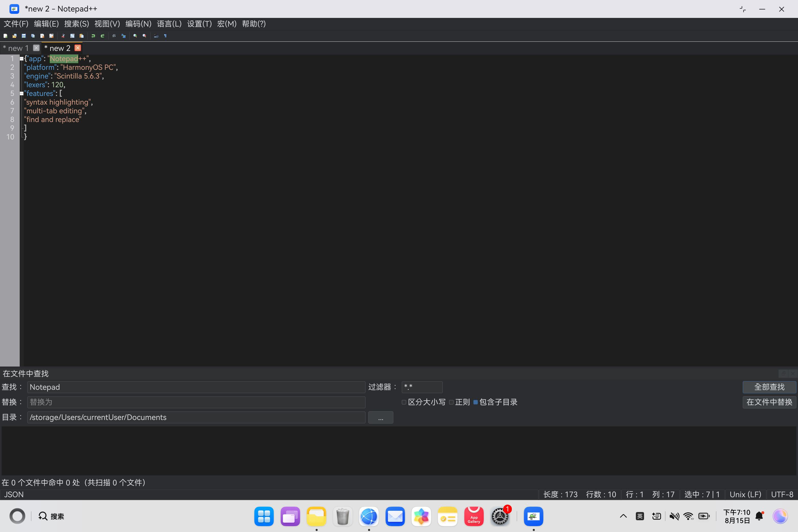This screenshot has height=532, width=798.
Task: Click the Paste toolbar icon
Action: 81,36
